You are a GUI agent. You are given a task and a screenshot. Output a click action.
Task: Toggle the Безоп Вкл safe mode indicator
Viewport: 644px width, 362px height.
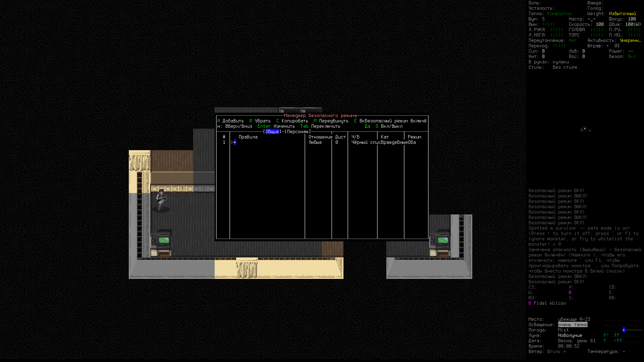click(632, 56)
